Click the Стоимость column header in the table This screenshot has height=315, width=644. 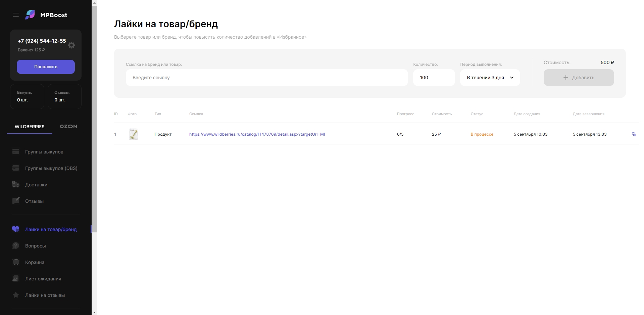click(x=442, y=114)
